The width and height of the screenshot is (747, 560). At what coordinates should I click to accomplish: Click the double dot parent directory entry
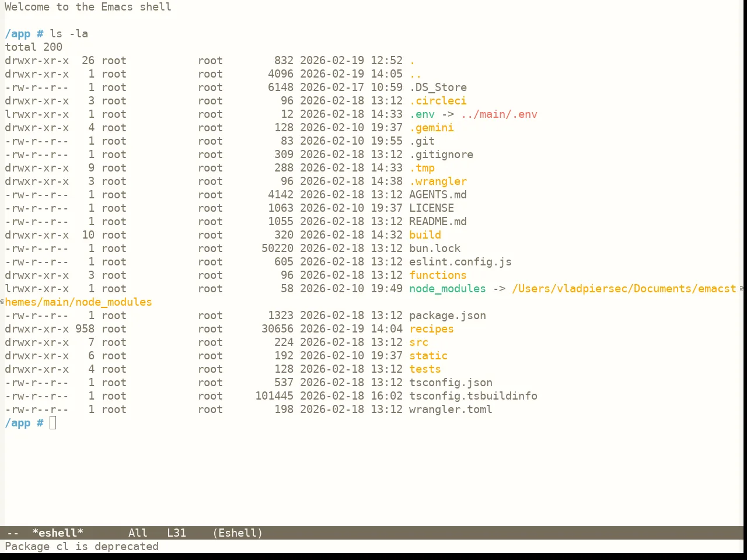click(416, 74)
